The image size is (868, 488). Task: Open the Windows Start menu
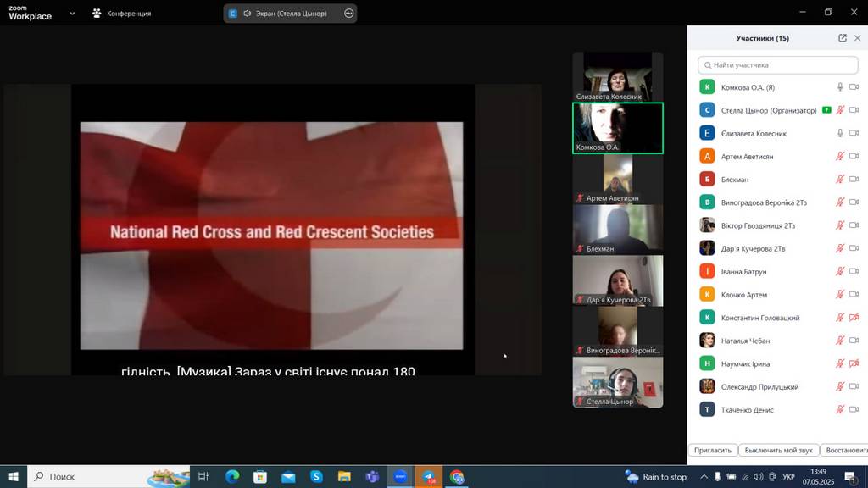click(14, 476)
